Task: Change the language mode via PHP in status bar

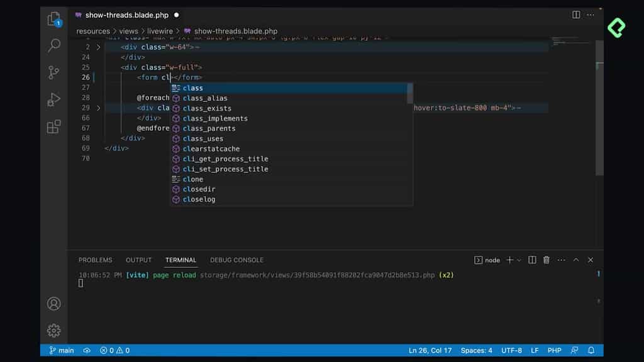Action: coord(554,350)
